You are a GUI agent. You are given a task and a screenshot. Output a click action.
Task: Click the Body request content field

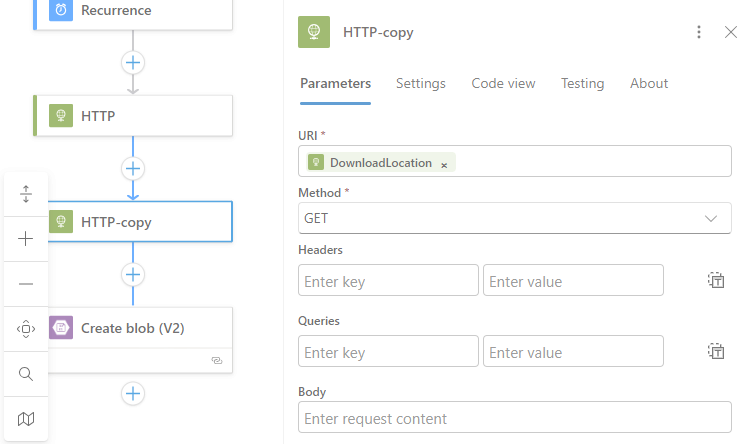[x=515, y=417]
